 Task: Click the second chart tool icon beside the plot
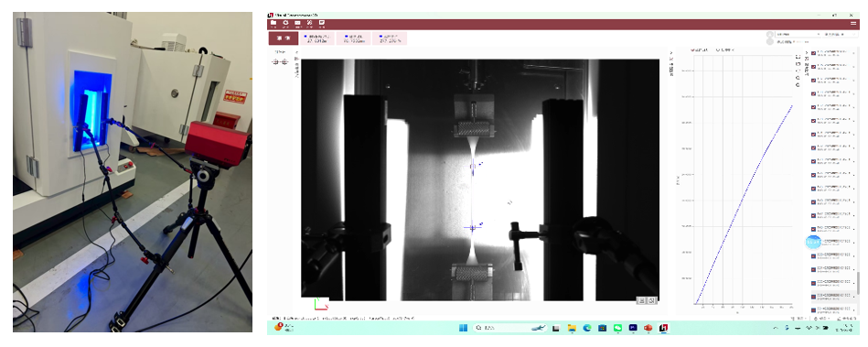click(x=798, y=65)
